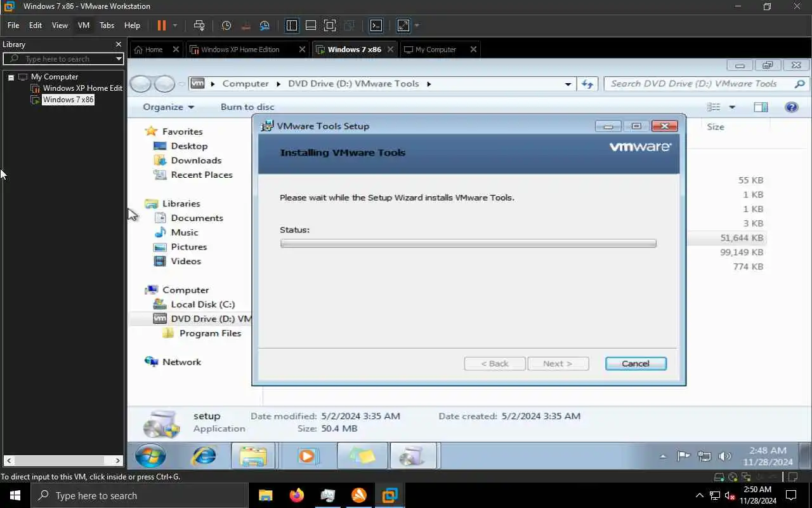The image size is (812, 508).
Task: Open Explorer help icon
Action: pyautogui.click(x=791, y=107)
